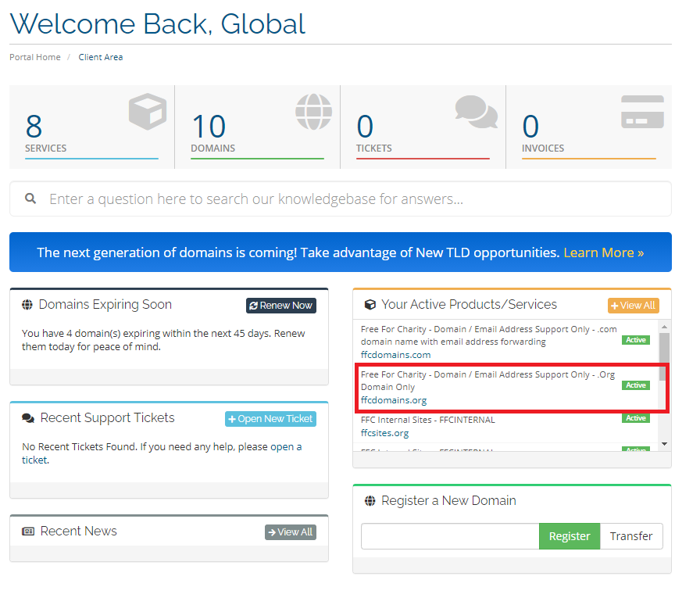The height and width of the screenshot is (605, 700).
Task: Click the Invoices credit card icon
Action: 641,112
